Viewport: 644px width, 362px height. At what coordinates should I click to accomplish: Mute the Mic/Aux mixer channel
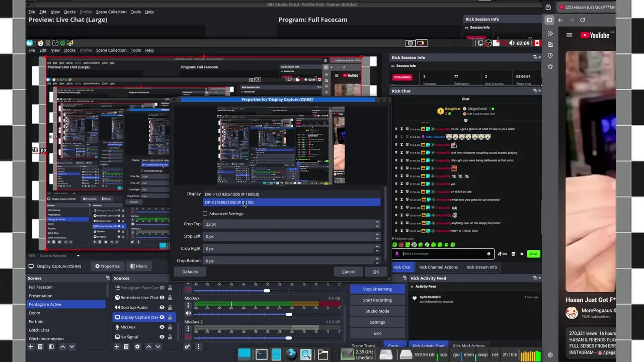coord(188,314)
